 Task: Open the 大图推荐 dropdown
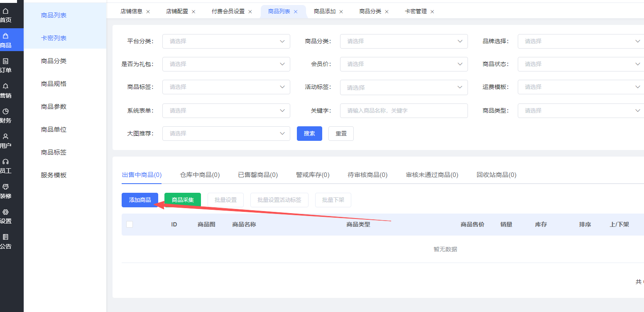pos(226,133)
